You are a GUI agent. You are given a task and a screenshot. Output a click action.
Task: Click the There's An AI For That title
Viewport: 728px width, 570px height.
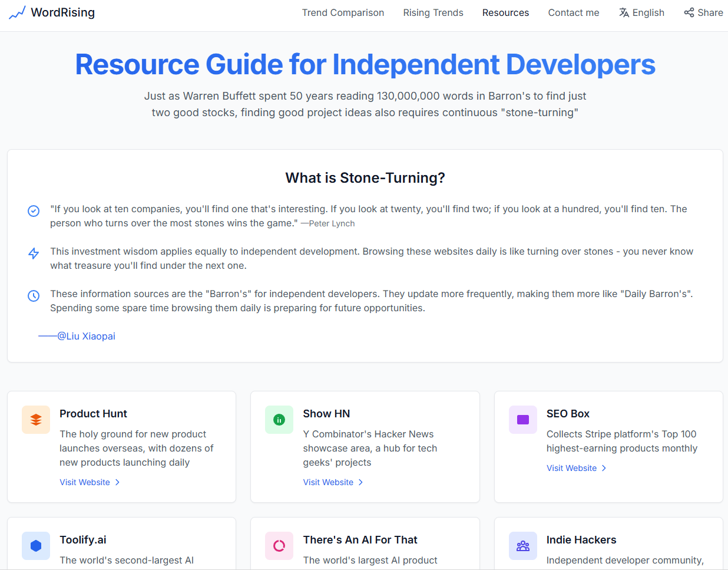click(x=360, y=540)
